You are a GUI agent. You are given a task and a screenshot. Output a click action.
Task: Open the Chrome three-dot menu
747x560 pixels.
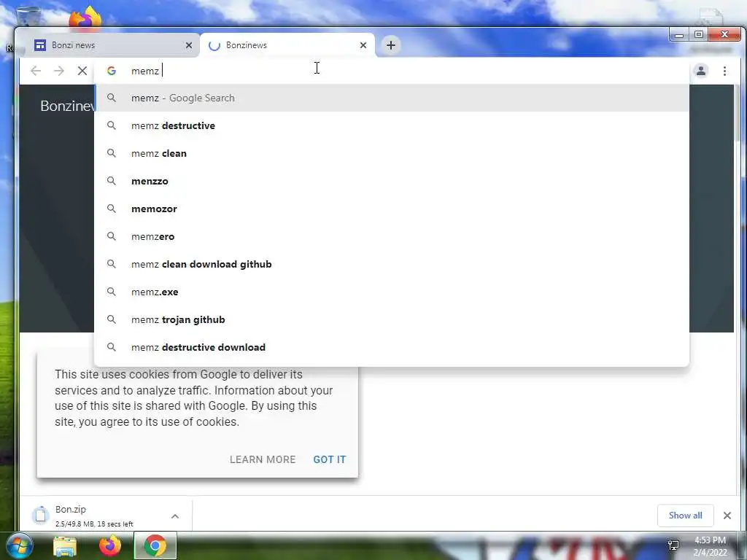[x=724, y=71]
